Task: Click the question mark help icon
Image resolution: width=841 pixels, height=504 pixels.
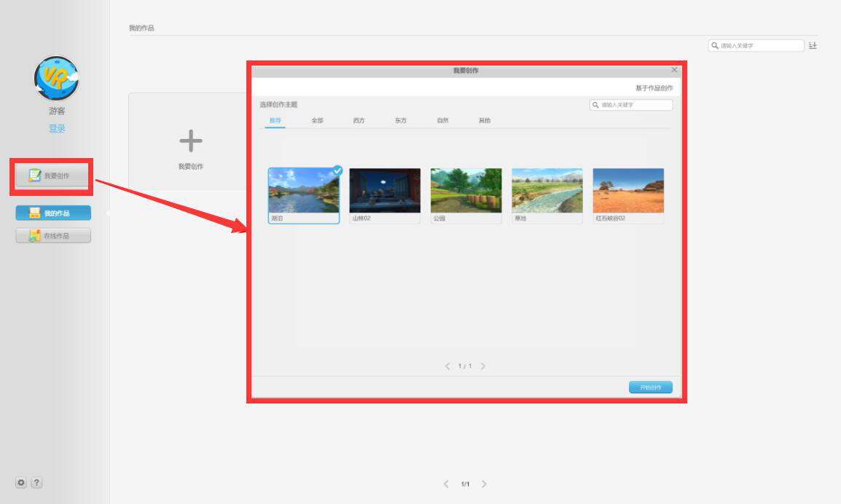Action: tap(36, 483)
